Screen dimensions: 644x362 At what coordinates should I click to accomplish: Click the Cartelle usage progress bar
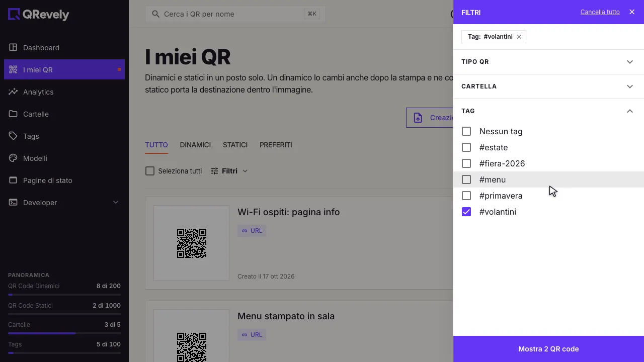point(64,333)
